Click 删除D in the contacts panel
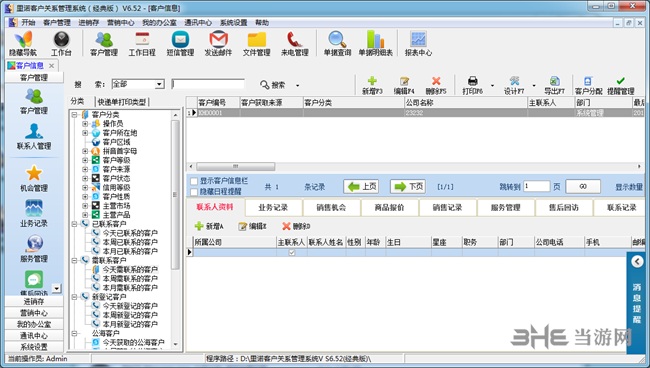The height and width of the screenshot is (368, 650). pyautogui.click(x=296, y=226)
